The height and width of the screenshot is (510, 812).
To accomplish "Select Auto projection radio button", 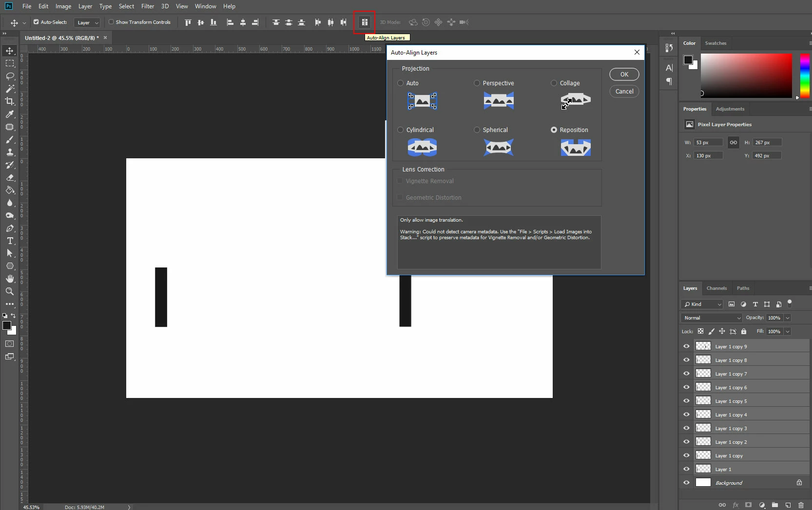I will point(401,83).
